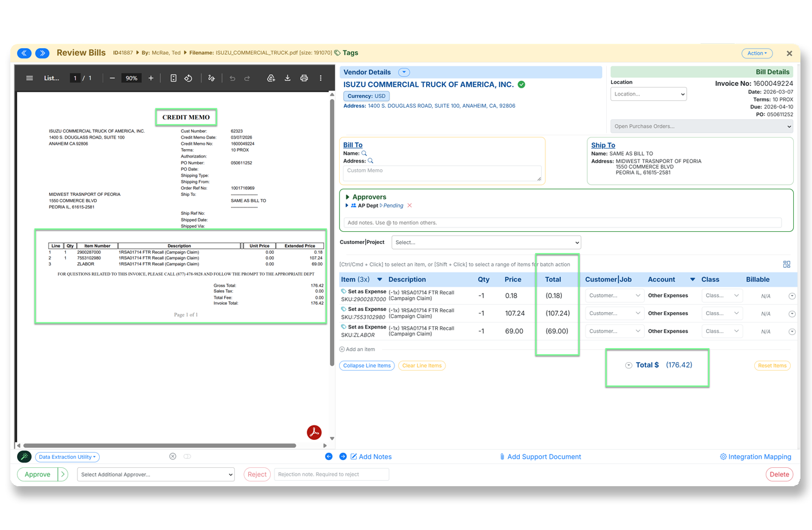812x530 pixels.
Task: Click the magnifier beside Bill To Name
Action: pos(364,153)
